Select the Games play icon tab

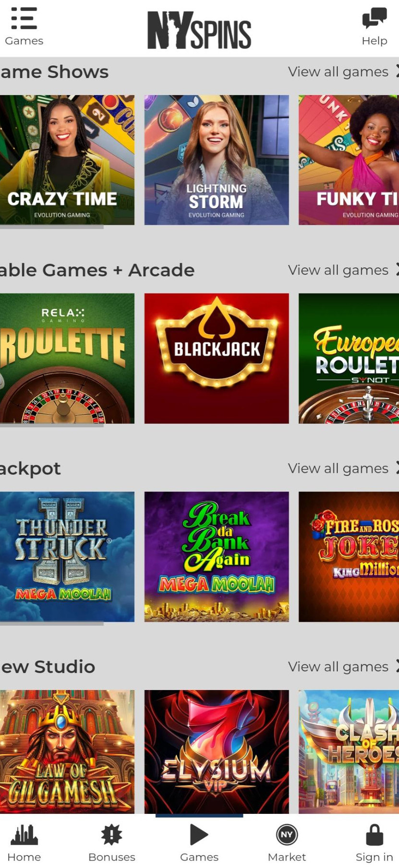199,835
